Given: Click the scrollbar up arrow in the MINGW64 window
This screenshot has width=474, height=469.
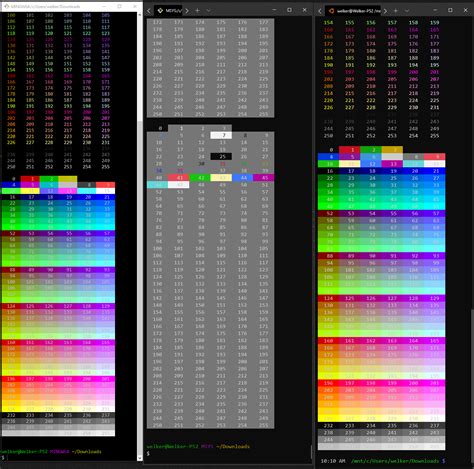Looking at the screenshot, I should click(x=140, y=15).
